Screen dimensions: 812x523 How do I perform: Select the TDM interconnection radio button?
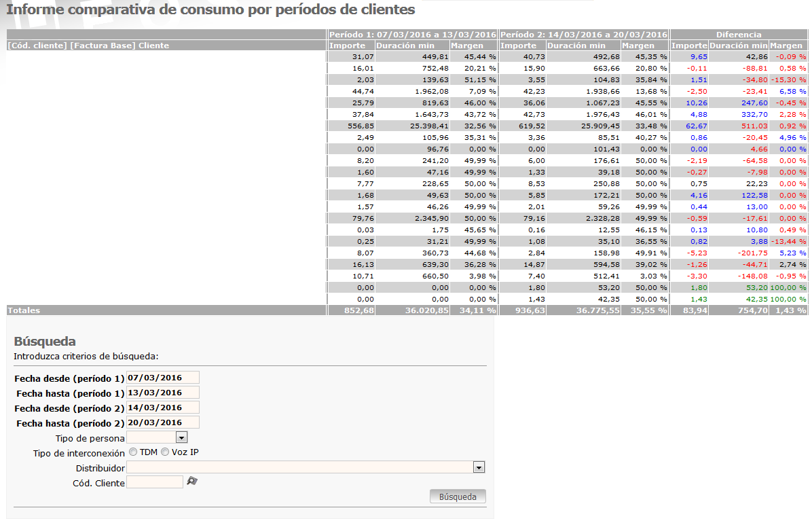coord(133,452)
